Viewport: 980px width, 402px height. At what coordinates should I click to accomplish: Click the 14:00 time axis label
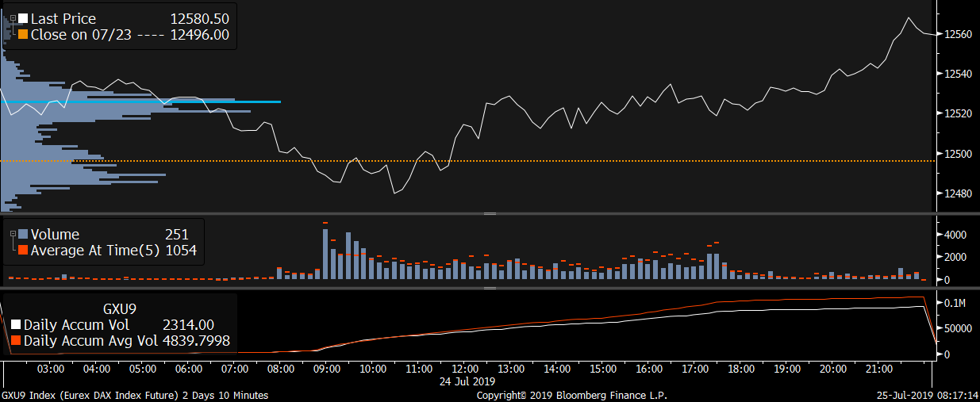[557, 369]
